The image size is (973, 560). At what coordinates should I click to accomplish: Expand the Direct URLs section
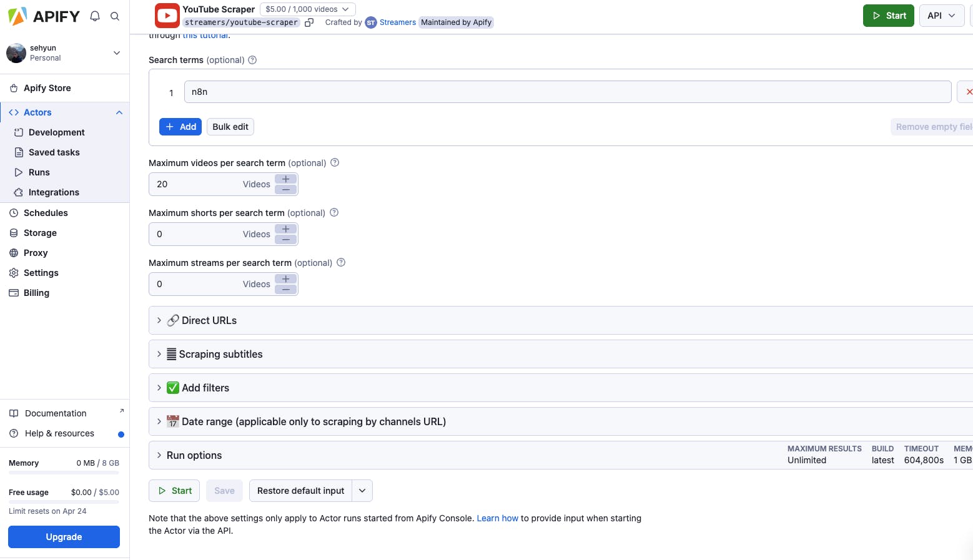pyautogui.click(x=561, y=320)
